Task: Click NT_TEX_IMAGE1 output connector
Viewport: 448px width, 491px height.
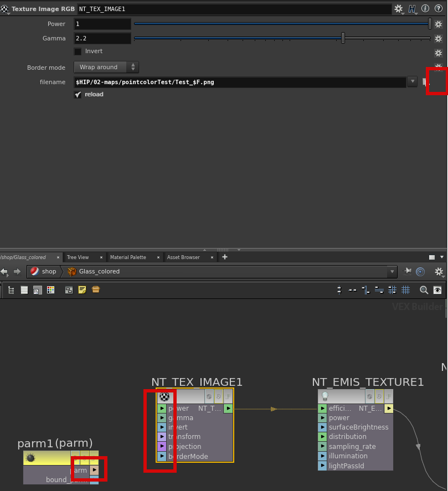Action: click(x=228, y=409)
